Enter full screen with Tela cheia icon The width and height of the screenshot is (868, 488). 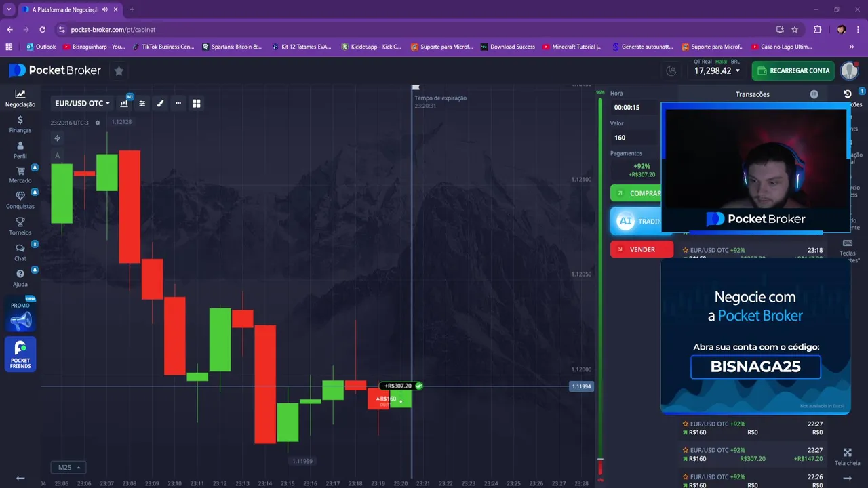(848, 457)
